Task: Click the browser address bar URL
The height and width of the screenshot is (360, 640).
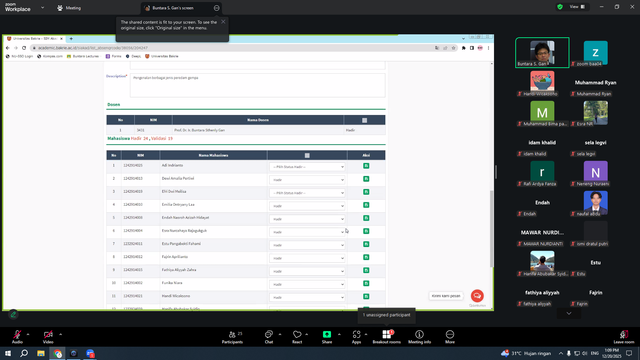Action: pos(93,48)
